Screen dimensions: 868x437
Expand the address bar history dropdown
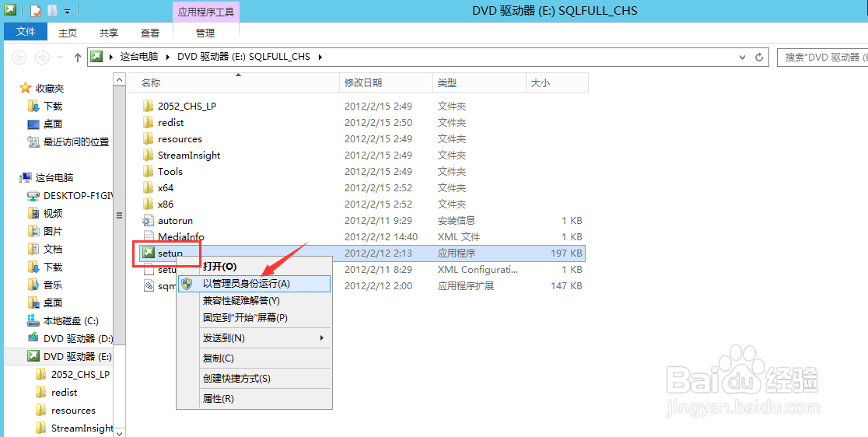tap(743, 57)
